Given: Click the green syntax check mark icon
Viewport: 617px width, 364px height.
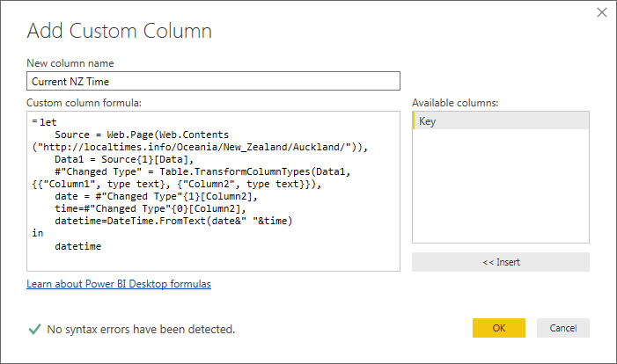Looking at the screenshot, I should click(34, 329).
